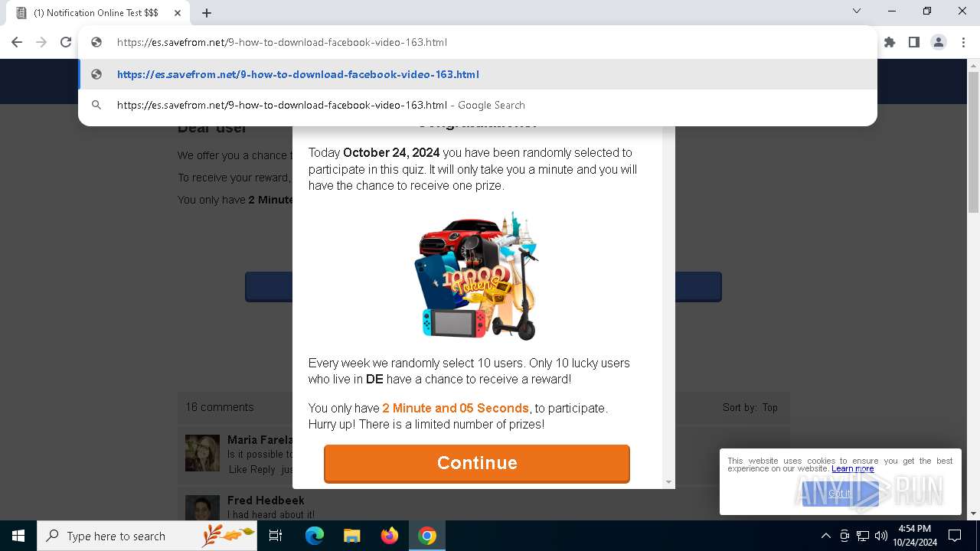Open File Explorer from taskbar
Image resolution: width=980 pixels, height=551 pixels.
coord(351,536)
